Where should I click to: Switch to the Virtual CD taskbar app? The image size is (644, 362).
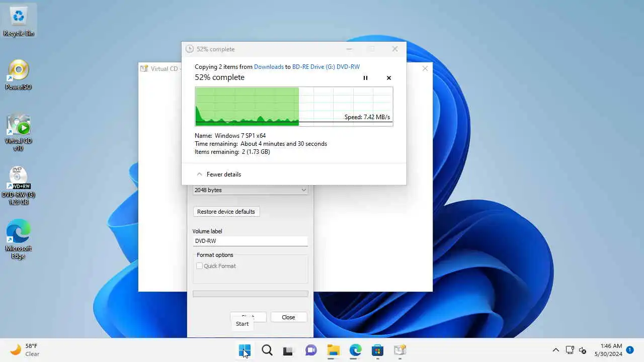(399, 350)
